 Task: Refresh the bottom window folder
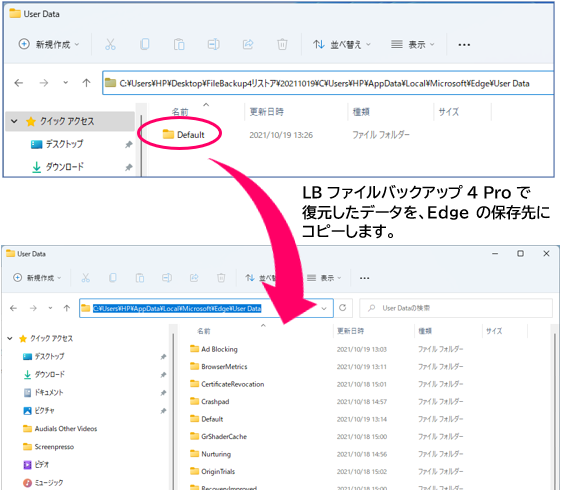pyautogui.click(x=343, y=308)
